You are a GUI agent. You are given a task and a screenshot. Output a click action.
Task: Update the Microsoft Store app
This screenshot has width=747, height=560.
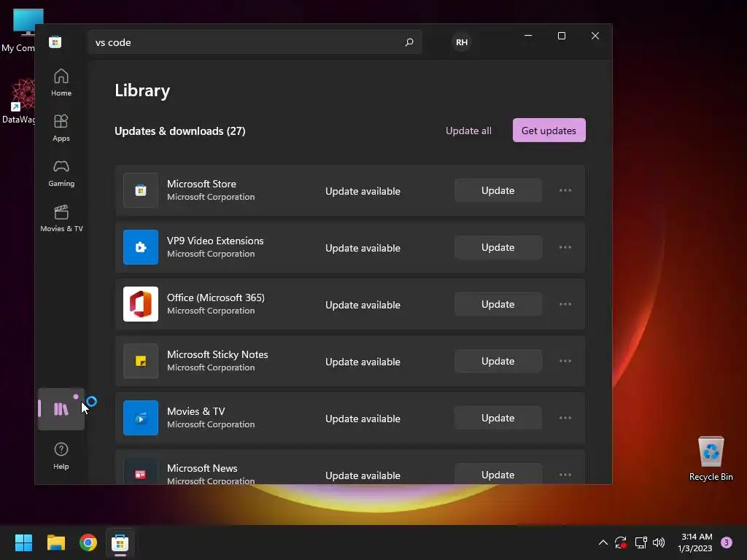point(498,190)
